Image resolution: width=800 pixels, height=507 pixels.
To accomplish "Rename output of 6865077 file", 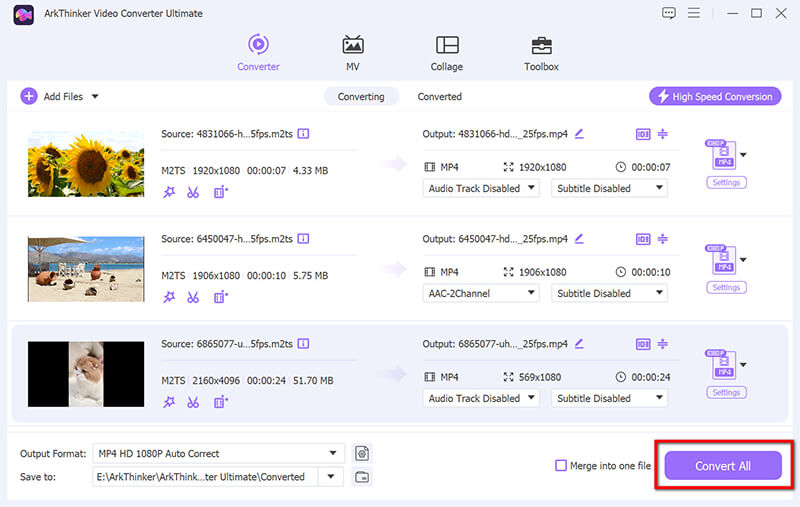I will (x=579, y=344).
